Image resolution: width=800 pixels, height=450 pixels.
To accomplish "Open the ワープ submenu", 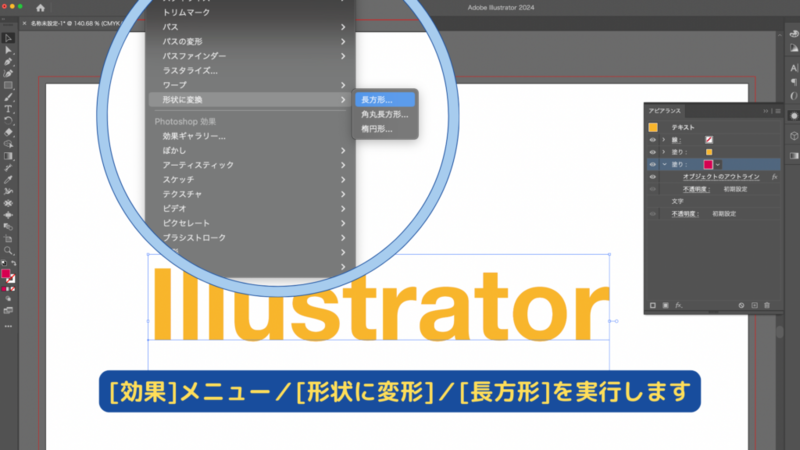I will (x=251, y=85).
